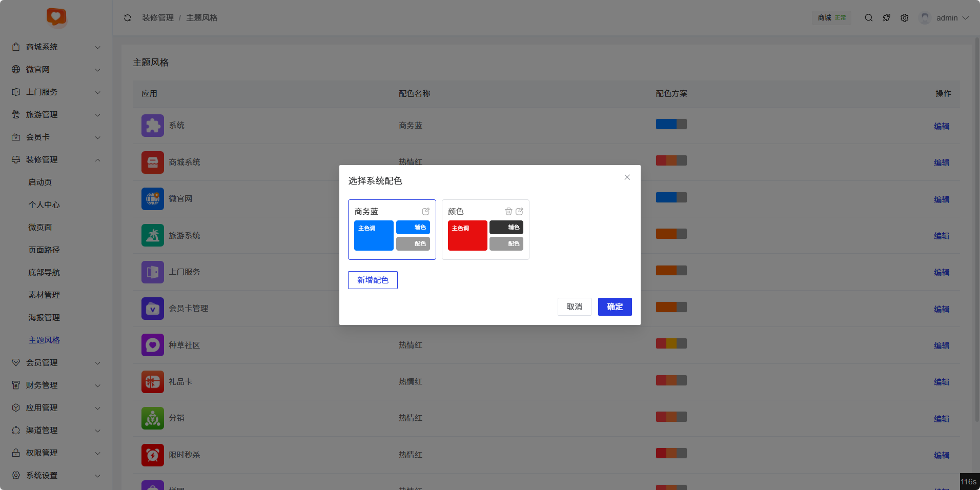Open the settings gear in header
Screen dimensions: 980x490
(905, 18)
